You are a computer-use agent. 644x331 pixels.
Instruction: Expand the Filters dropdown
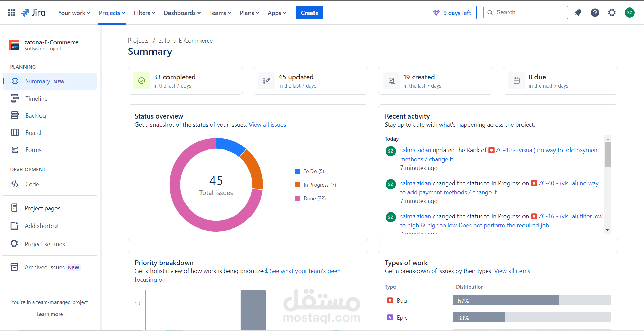[145, 13]
